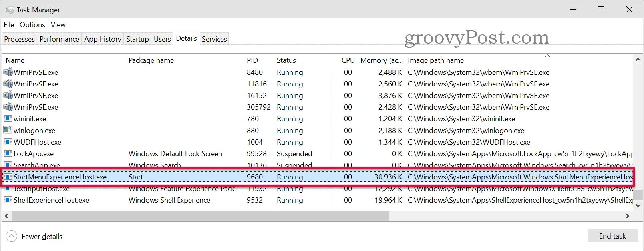This screenshot has width=644, height=251.
Task: Open the Options menu
Action: [x=32, y=25]
